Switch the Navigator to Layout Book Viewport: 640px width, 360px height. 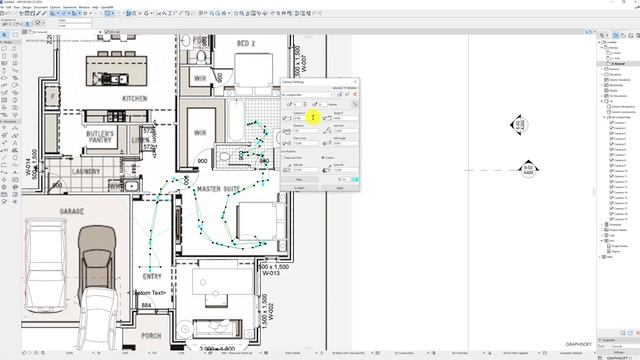(x=631, y=35)
